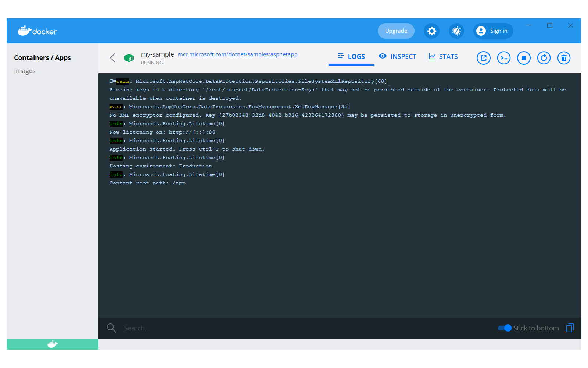Open the CLI terminal icon
The image size is (588, 368).
504,58
